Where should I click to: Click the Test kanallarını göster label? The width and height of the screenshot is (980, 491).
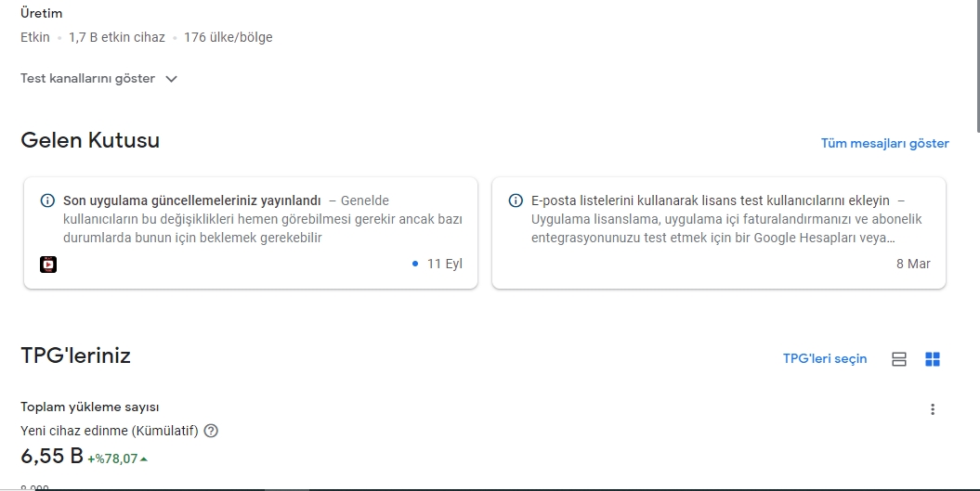click(87, 78)
